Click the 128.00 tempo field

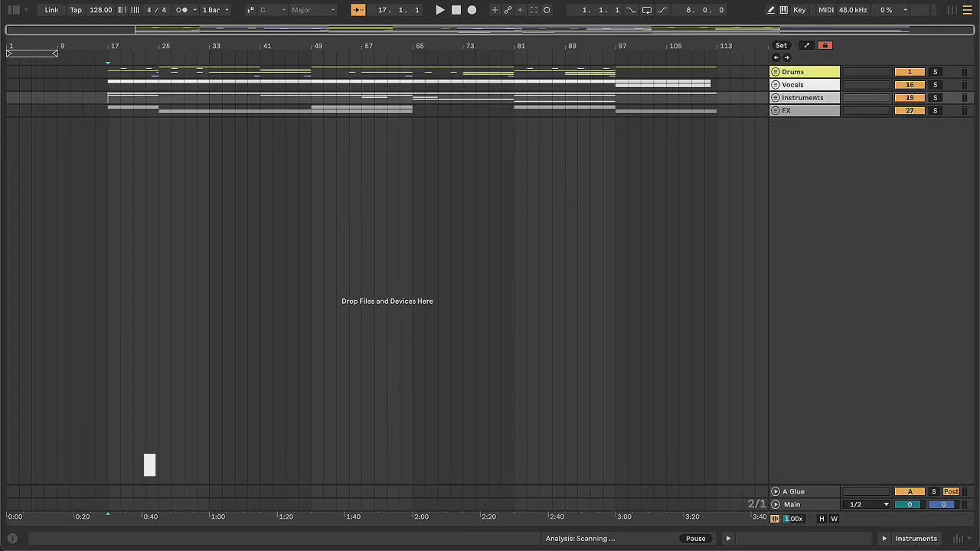[x=100, y=10]
